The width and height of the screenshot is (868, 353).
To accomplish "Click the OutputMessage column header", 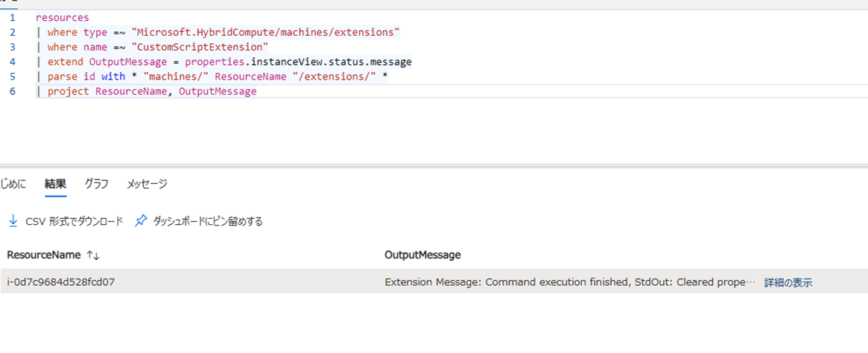I will tap(422, 255).
